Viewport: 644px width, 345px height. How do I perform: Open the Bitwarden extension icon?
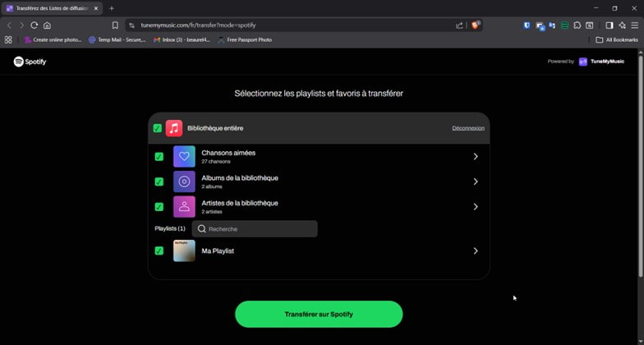(527, 25)
